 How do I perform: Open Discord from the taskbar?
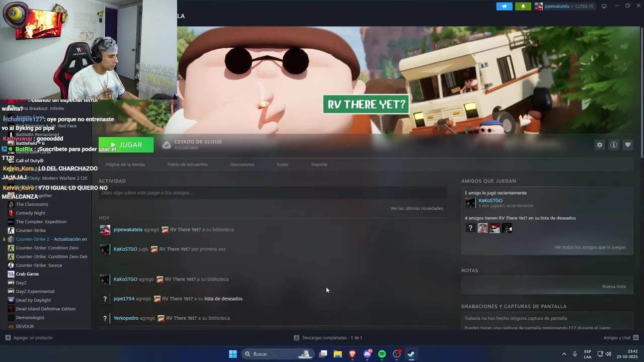[x=367, y=354]
